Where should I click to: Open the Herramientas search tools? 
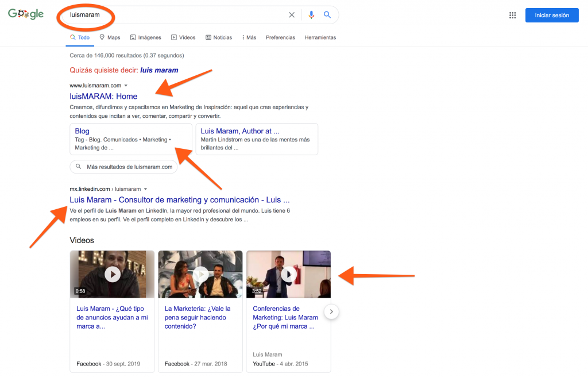tap(320, 37)
